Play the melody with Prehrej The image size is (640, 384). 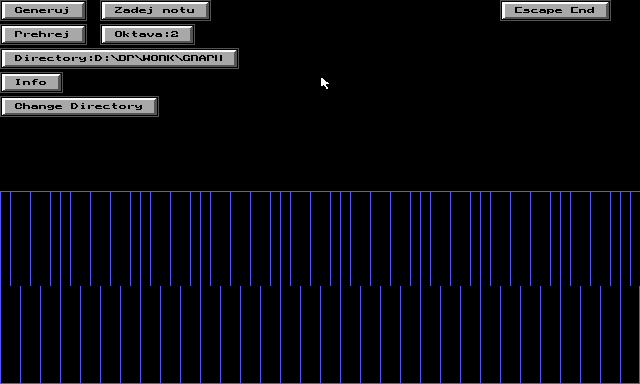[x=43, y=34]
